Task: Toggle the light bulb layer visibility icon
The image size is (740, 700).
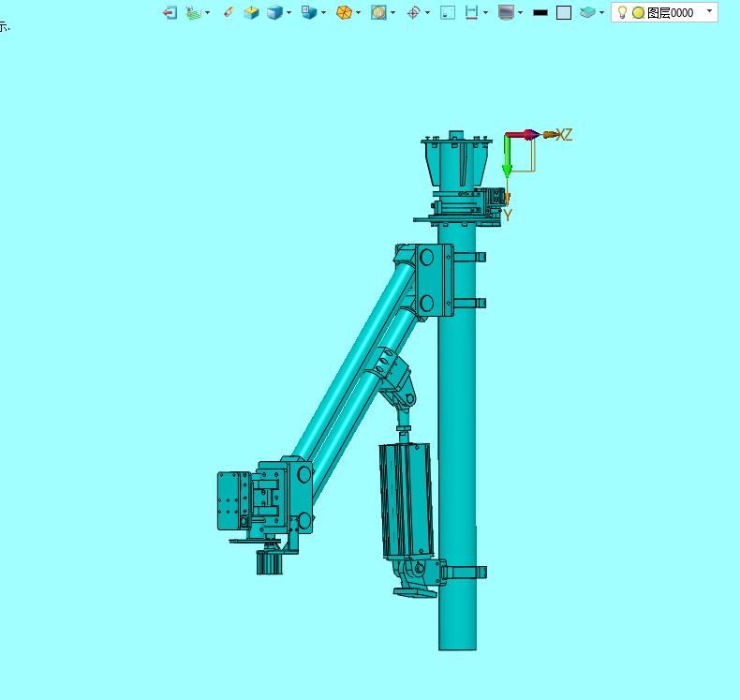Action: point(622,13)
